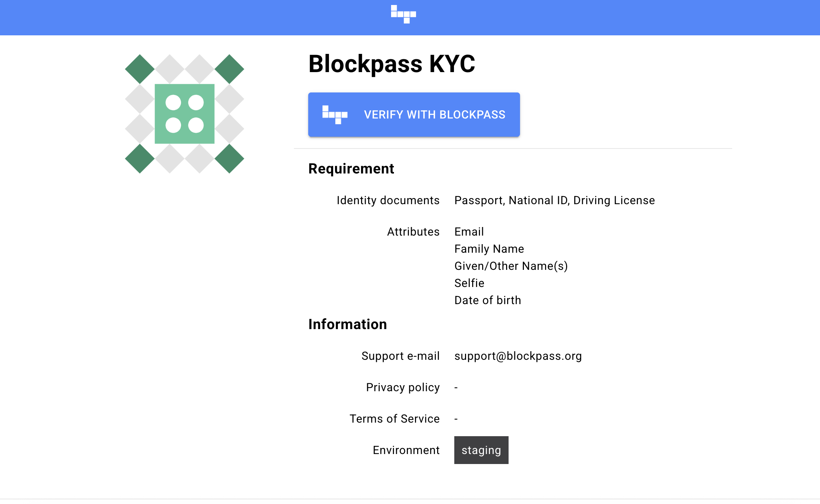Click the Information section heading
820x504 pixels.
click(x=347, y=324)
